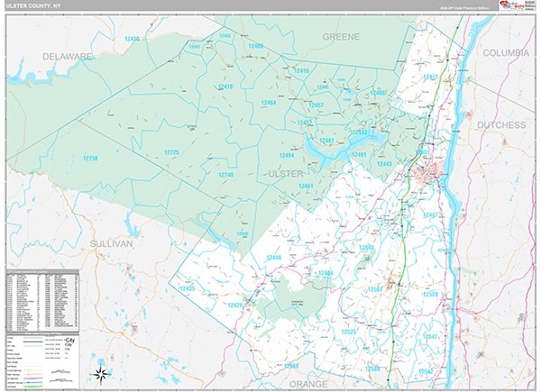Click ZIP code 12566
The height and width of the screenshot is (392, 541).
291,366
